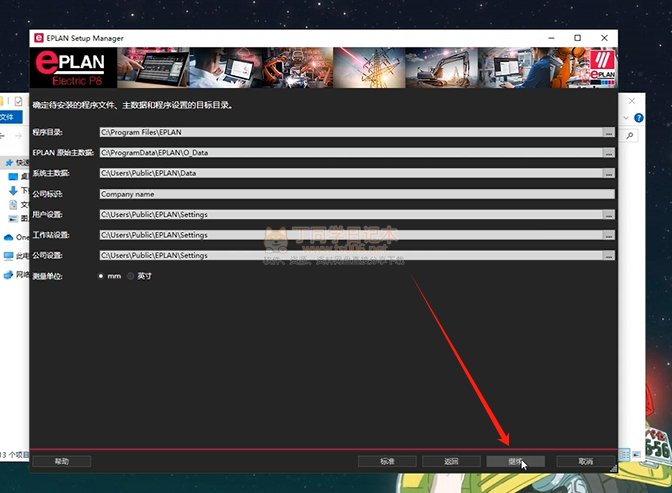The height and width of the screenshot is (493, 672).
Task: Click the 系统主数据 EPLAN\Data path field
Action: click(x=351, y=173)
